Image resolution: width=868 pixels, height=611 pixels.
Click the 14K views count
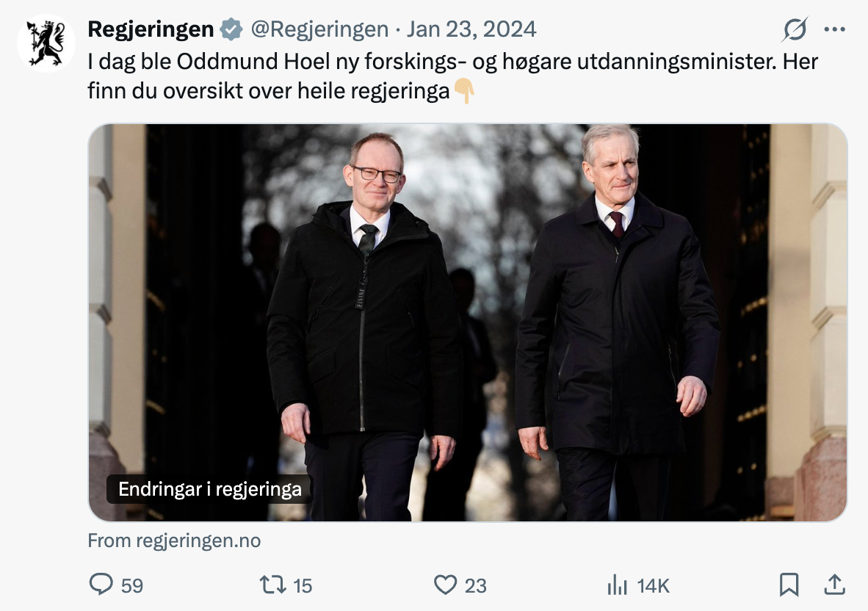[654, 585]
